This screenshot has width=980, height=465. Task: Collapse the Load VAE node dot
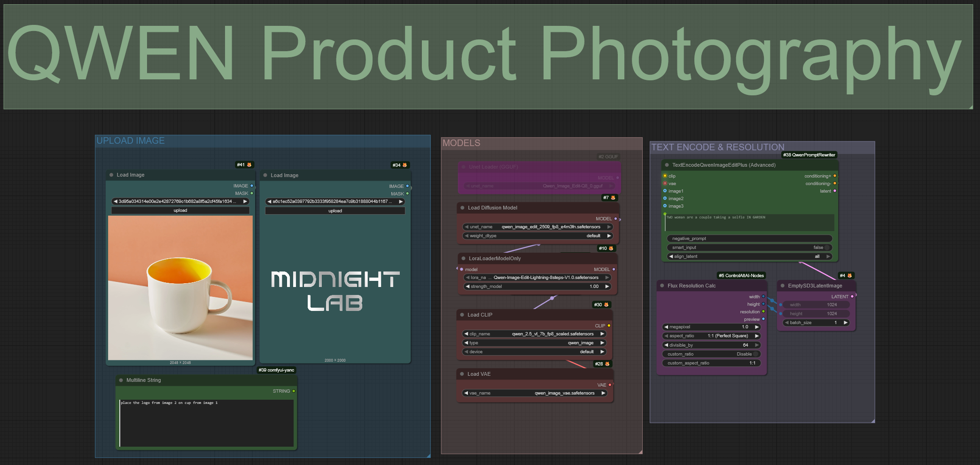point(462,374)
